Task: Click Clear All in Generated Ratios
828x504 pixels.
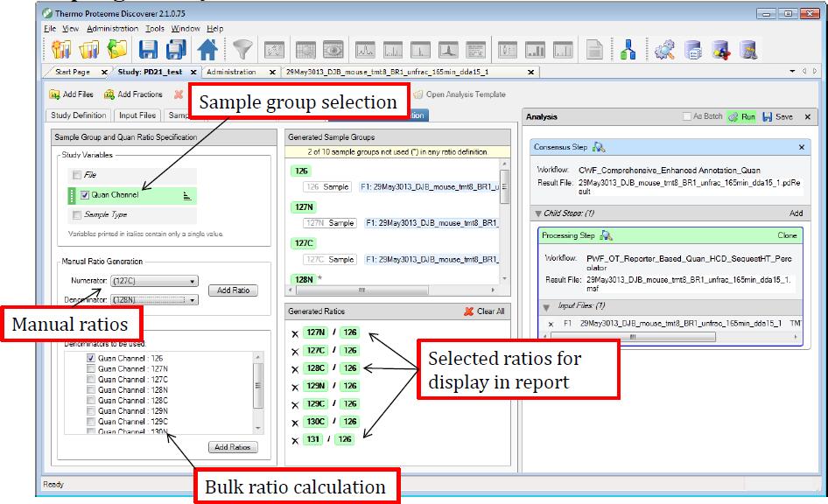Action: [x=484, y=311]
